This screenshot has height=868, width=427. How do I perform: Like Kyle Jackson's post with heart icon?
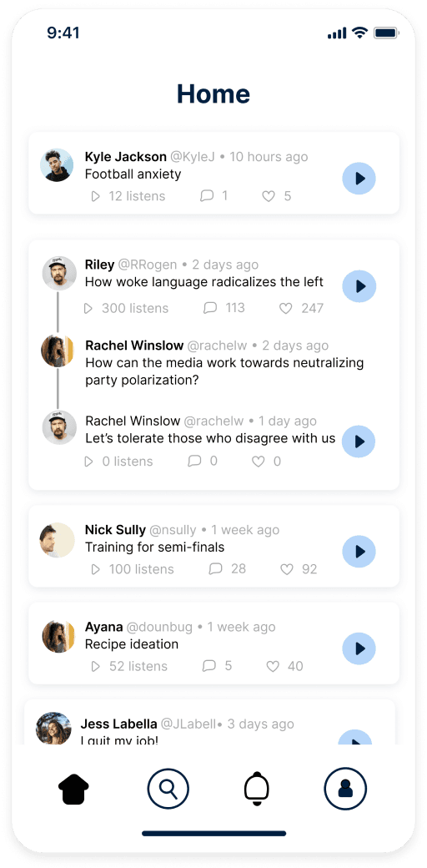[269, 196]
